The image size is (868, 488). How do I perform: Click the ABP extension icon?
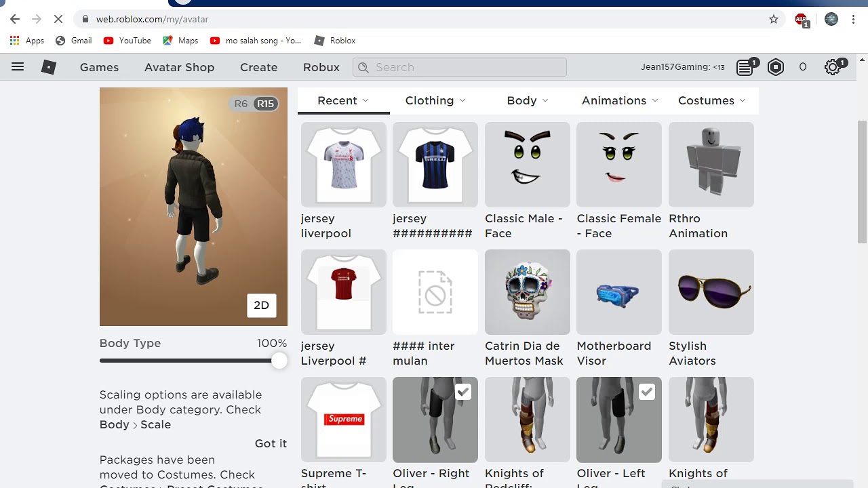[802, 20]
